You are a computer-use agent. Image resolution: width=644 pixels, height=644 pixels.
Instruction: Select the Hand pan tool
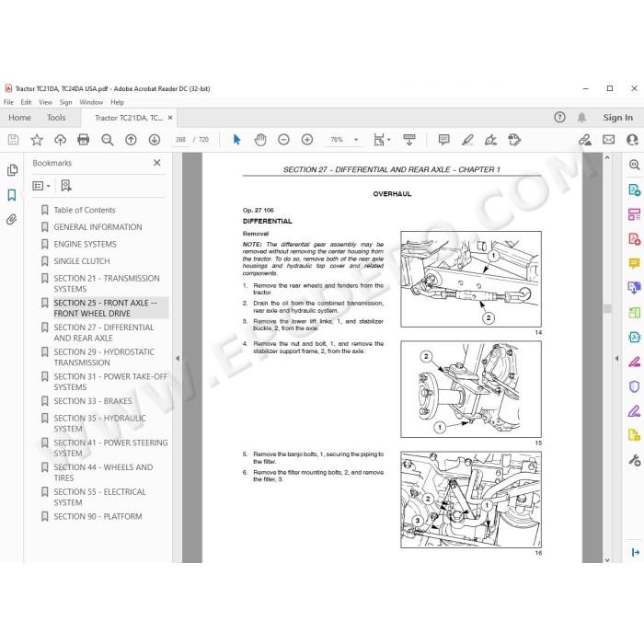tap(260, 140)
